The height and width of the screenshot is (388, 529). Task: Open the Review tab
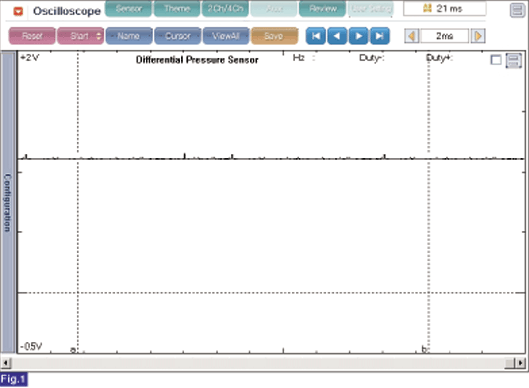tap(322, 9)
